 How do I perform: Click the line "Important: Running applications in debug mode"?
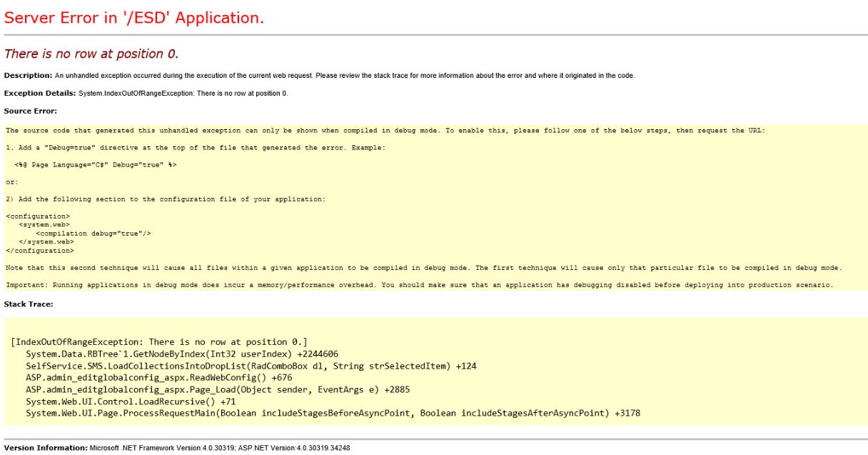419,285
